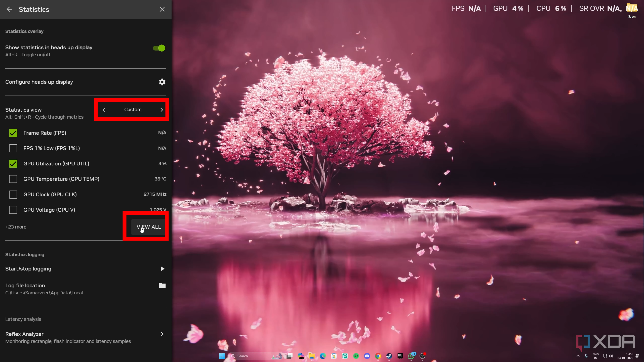Click Start/stop logging label

point(28,269)
